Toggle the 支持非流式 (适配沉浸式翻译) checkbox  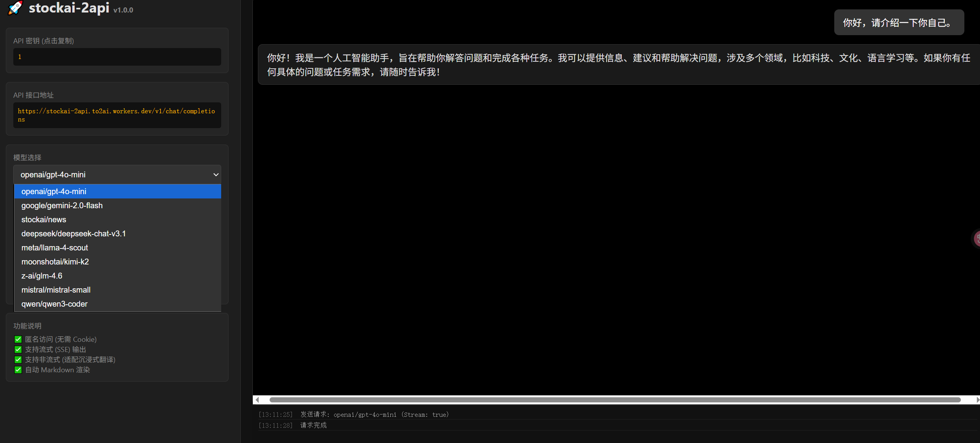tap(18, 359)
